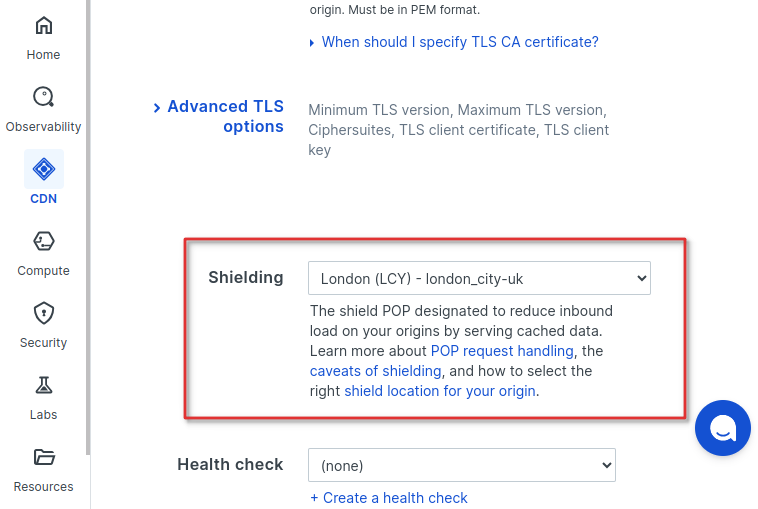This screenshot has height=509, width=758.
Task: Open the Home sidebar icon
Action: [x=44, y=26]
